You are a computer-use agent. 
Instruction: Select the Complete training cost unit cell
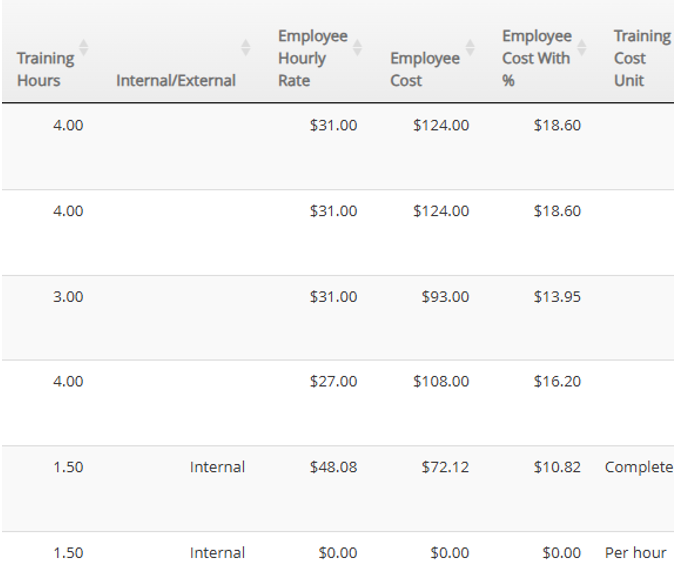pyautogui.click(x=639, y=467)
